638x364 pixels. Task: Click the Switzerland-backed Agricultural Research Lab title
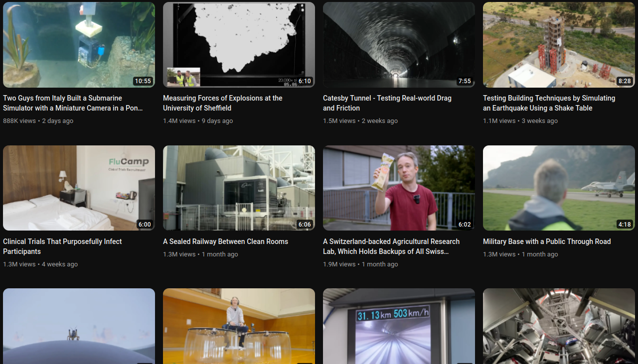point(391,246)
